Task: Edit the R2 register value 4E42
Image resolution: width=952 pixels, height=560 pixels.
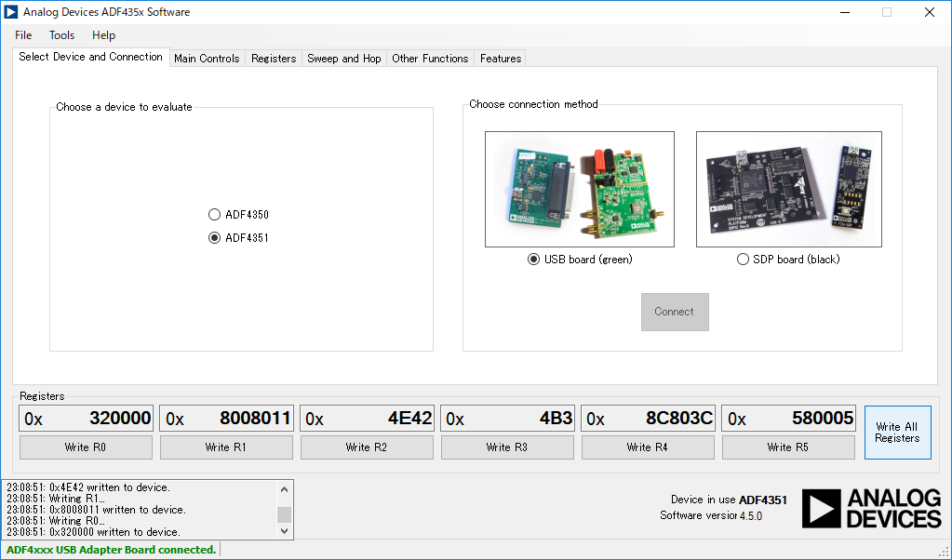Action: tap(367, 419)
